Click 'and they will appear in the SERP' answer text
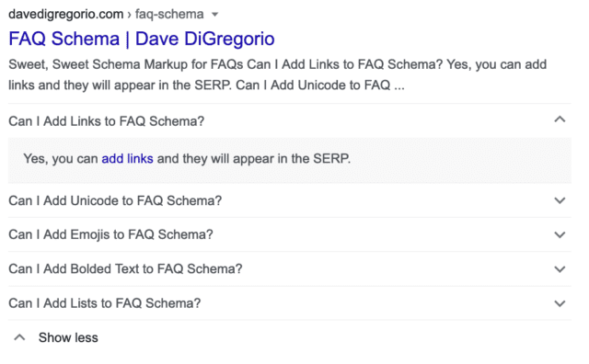The image size is (589, 364). [254, 159]
